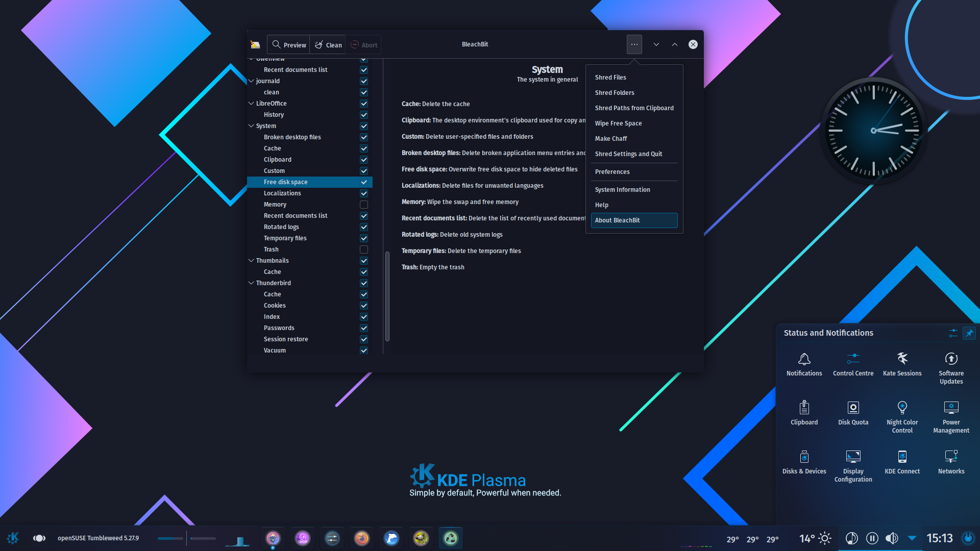Select About BleachBit menu entry
This screenshot has width=980, height=551.
(634, 220)
